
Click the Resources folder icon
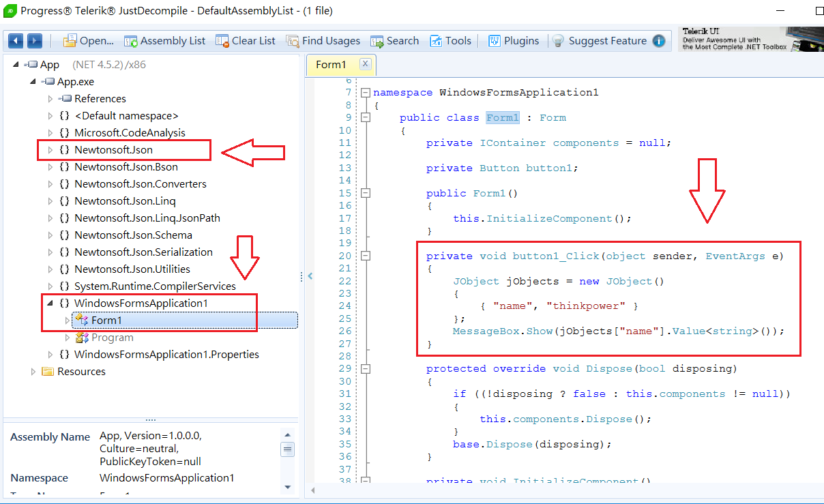coord(48,372)
